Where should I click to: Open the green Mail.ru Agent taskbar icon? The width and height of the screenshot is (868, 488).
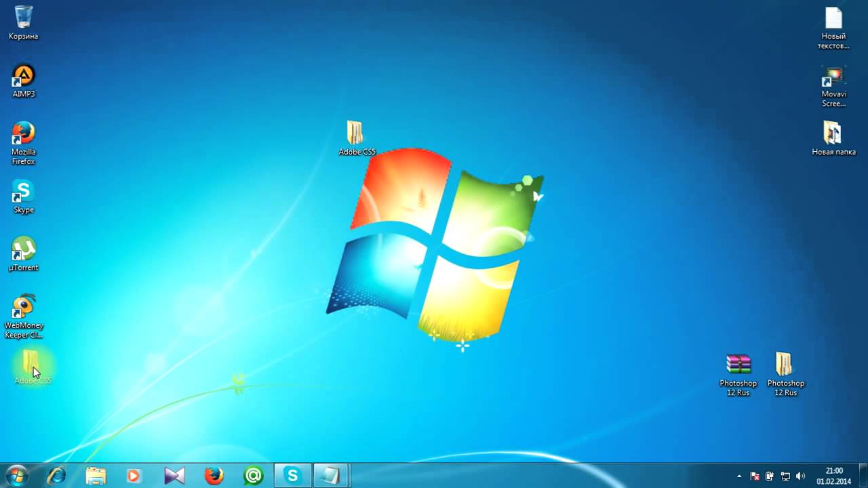pos(253,476)
